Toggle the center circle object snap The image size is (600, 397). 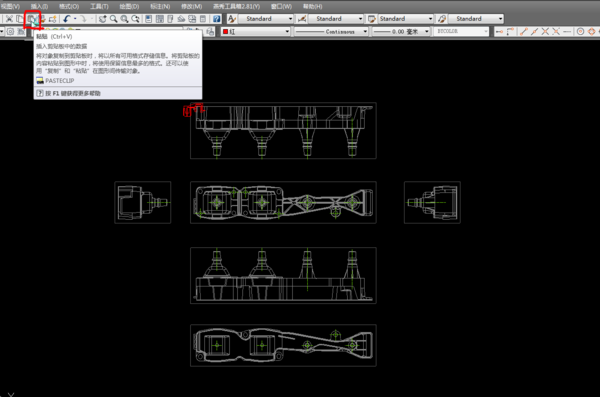pyautogui.click(x=580, y=32)
